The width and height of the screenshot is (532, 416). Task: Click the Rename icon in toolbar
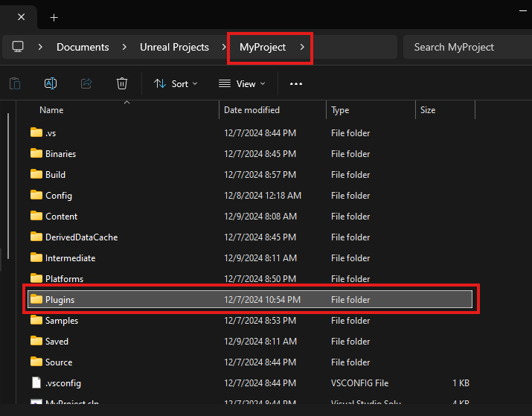pos(51,83)
